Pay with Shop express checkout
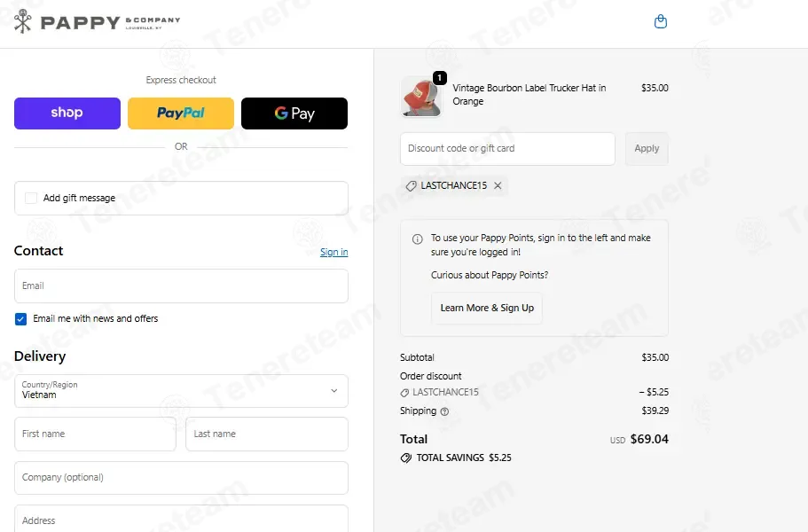Image resolution: width=808 pixels, height=532 pixels. click(x=67, y=113)
